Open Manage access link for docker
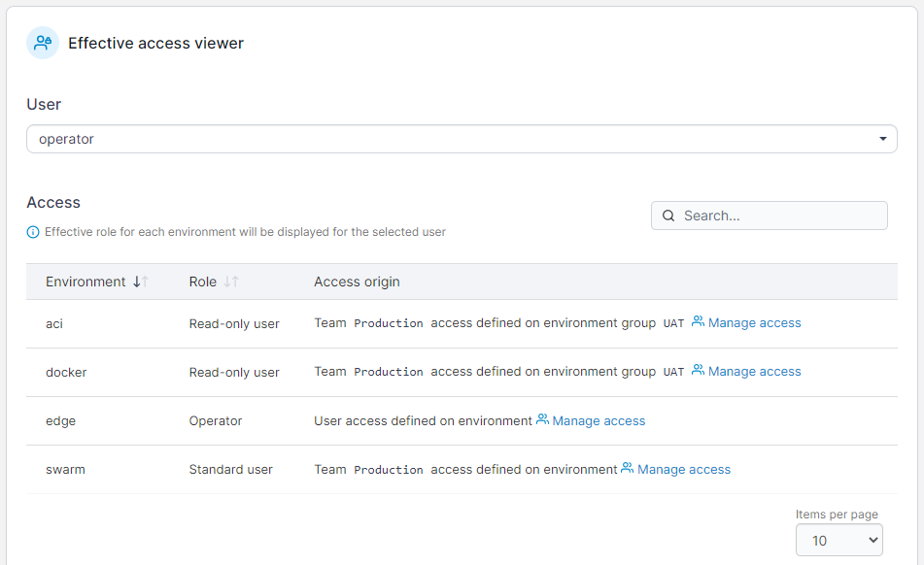 [754, 371]
